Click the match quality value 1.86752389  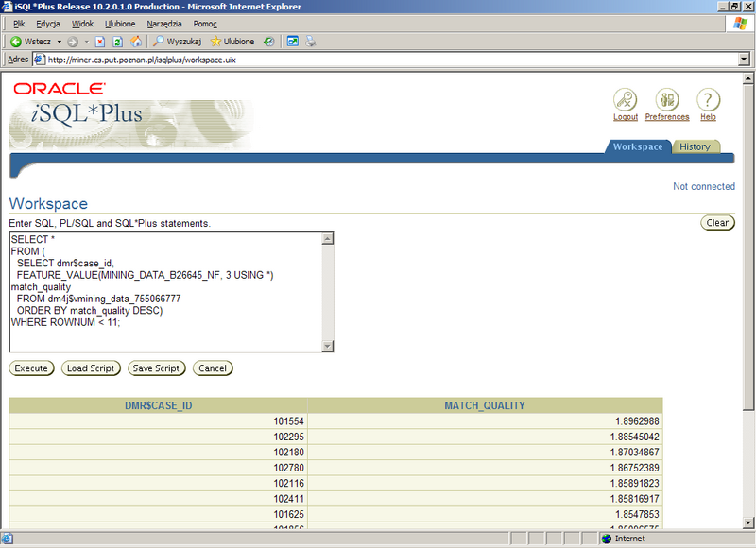pos(634,468)
